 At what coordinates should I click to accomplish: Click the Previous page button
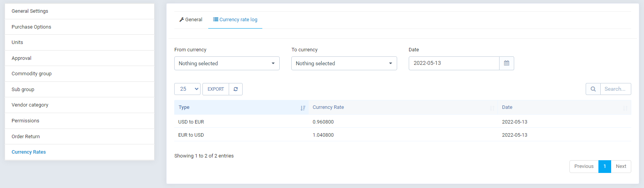click(x=584, y=166)
